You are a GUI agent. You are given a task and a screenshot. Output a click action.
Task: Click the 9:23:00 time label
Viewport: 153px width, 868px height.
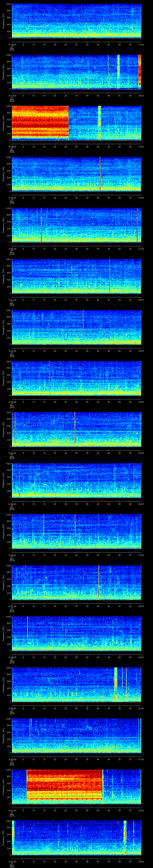12,402
